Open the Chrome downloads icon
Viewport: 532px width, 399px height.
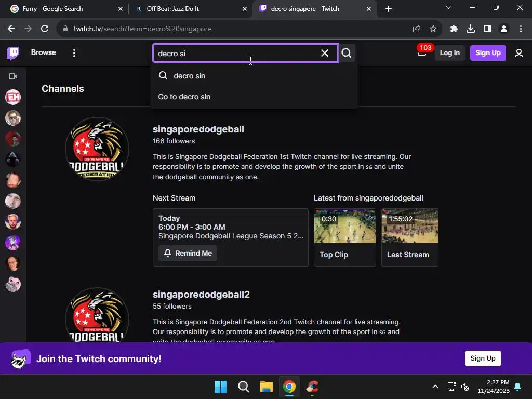(x=471, y=29)
